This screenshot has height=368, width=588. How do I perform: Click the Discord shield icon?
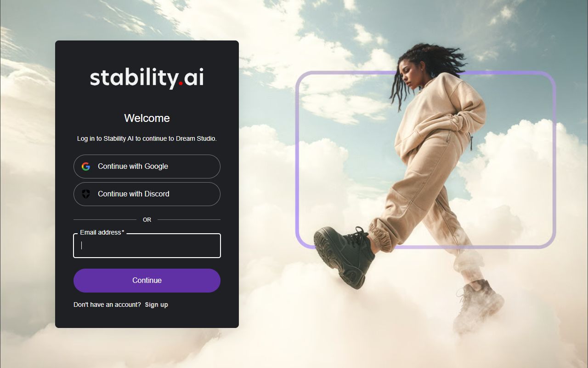click(86, 194)
